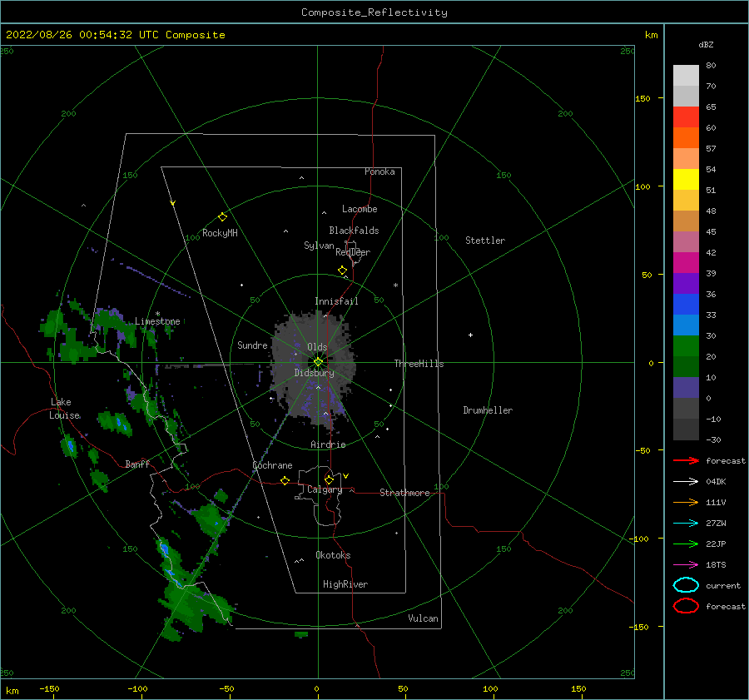Click the Innisfail town label
749x700 pixels.
336,301
